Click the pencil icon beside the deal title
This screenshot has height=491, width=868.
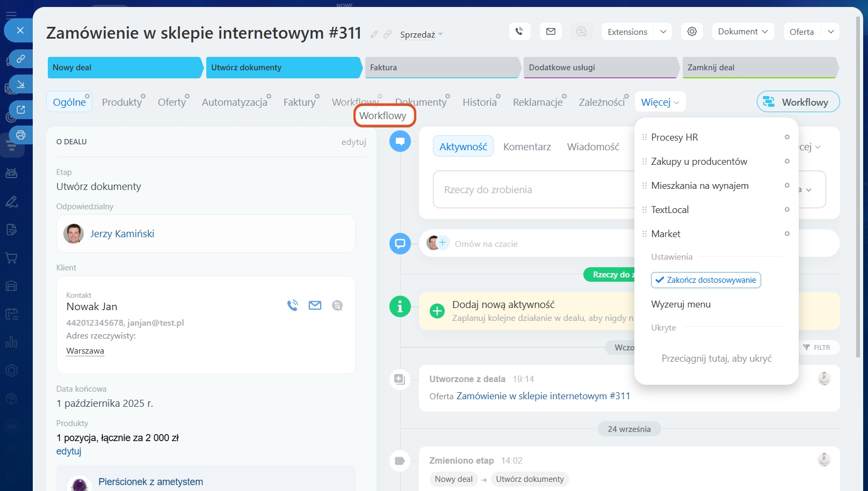pos(374,34)
